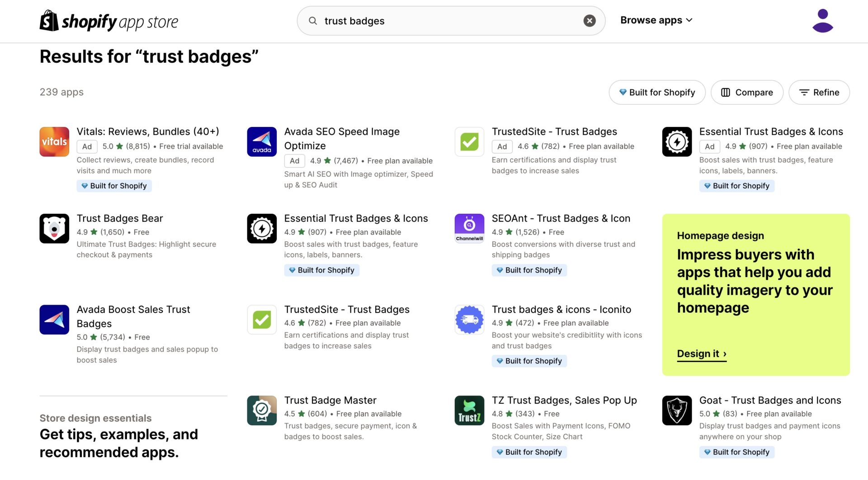The image size is (868, 480).
Task: Click the (83) reviews for Goat
Action: tap(730, 414)
